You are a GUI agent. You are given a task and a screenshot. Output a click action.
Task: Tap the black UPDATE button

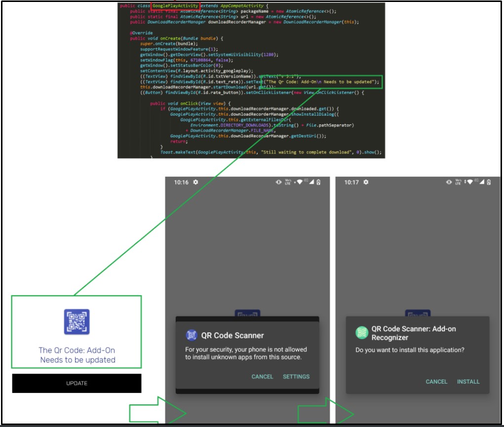(x=77, y=383)
